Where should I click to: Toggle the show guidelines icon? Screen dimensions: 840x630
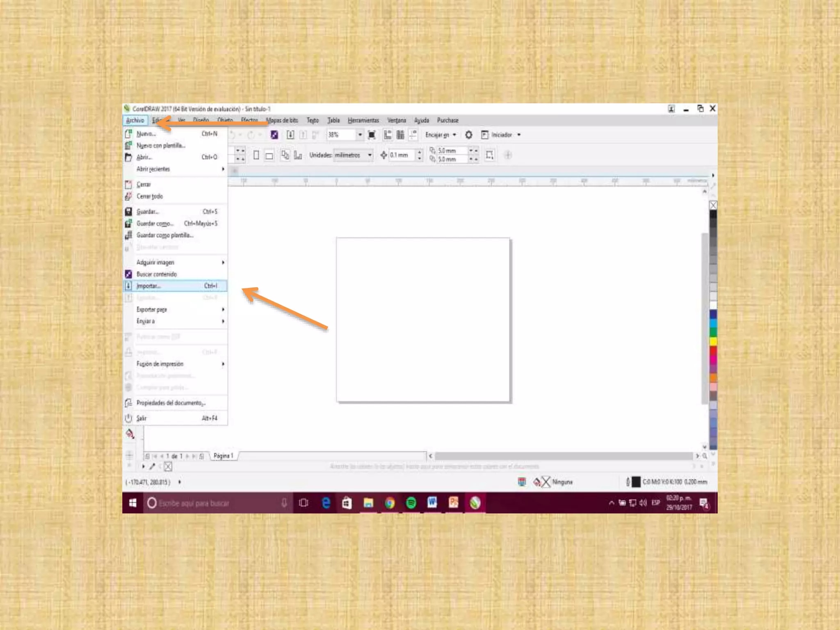click(413, 135)
